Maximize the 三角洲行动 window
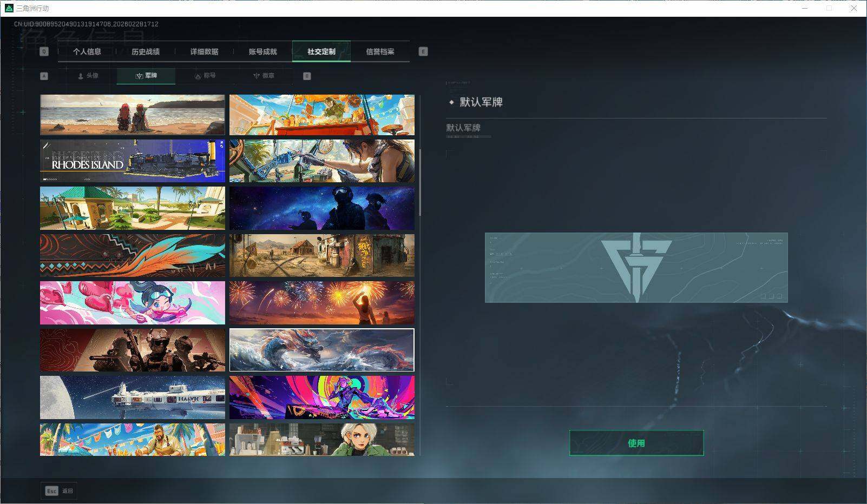This screenshot has height=504, width=867. coord(829,8)
